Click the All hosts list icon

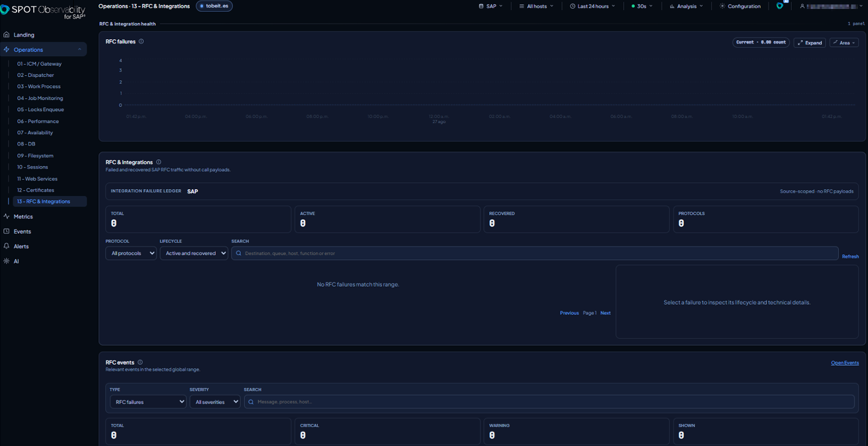pyautogui.click(x=522, y=6)
